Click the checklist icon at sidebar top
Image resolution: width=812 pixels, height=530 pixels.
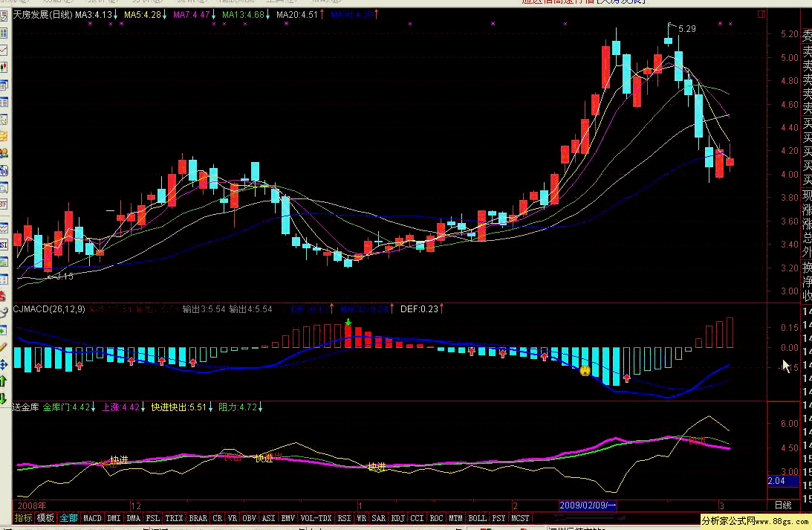tap(4, 16)
